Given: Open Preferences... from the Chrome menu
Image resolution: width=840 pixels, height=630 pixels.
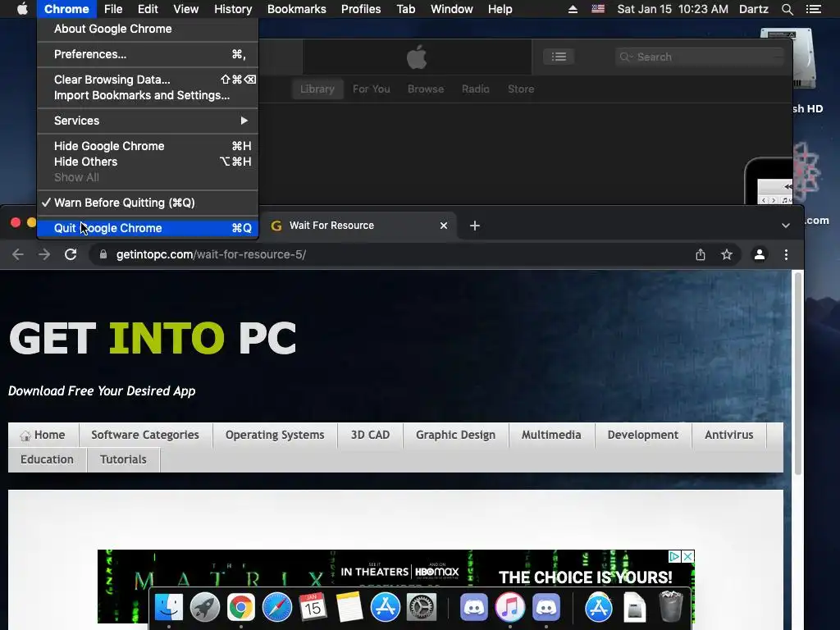Looking at the screenshot, I should pyautogui.click(x=148, y=54).
